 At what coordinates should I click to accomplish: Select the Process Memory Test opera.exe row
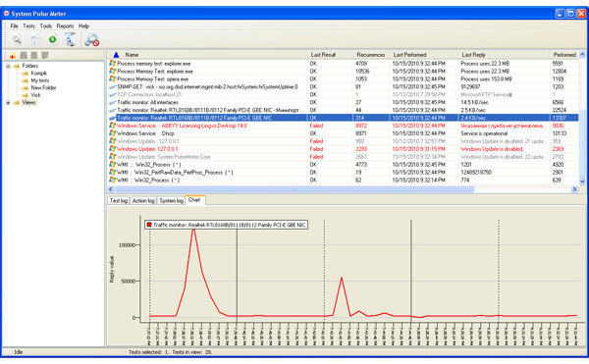pos(344,79)
